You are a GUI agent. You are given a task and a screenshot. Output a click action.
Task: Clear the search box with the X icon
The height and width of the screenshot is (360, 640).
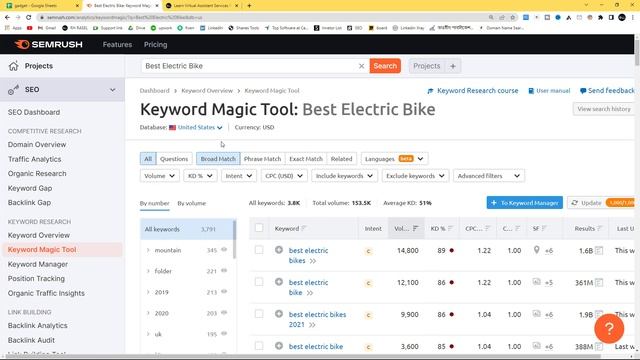tap(361, 66)
